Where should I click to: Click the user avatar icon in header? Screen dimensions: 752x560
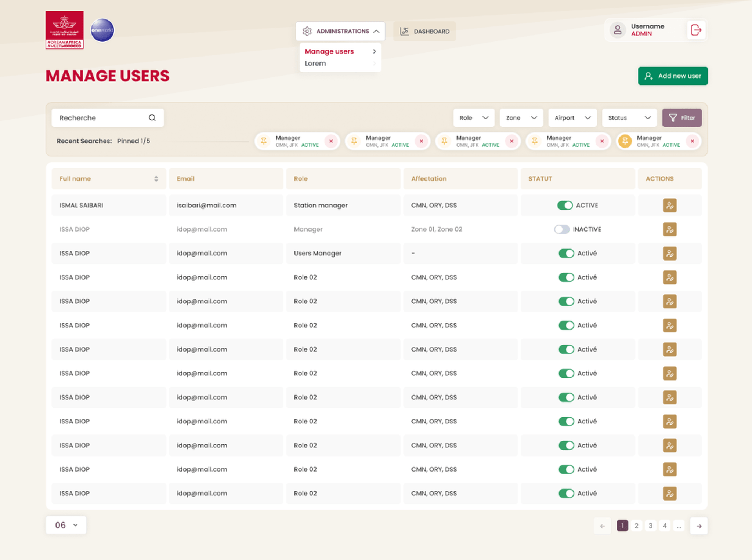(618, 30)
